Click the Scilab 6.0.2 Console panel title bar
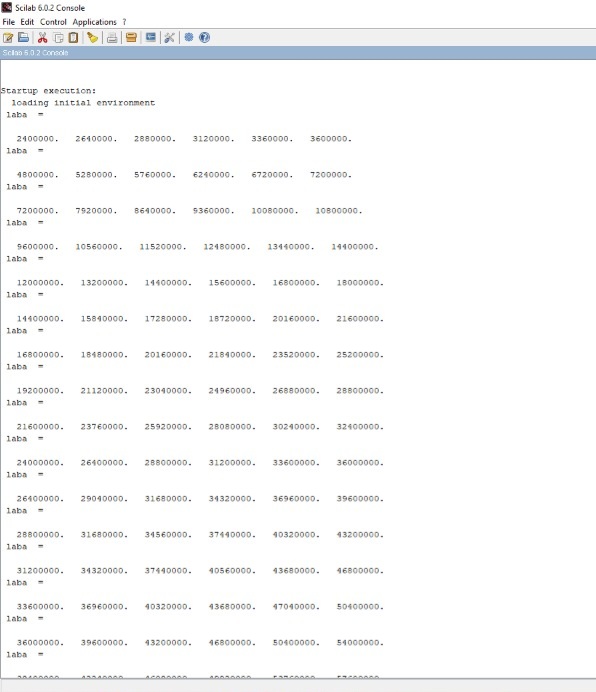Screen dimensions: 596x692 298,53
